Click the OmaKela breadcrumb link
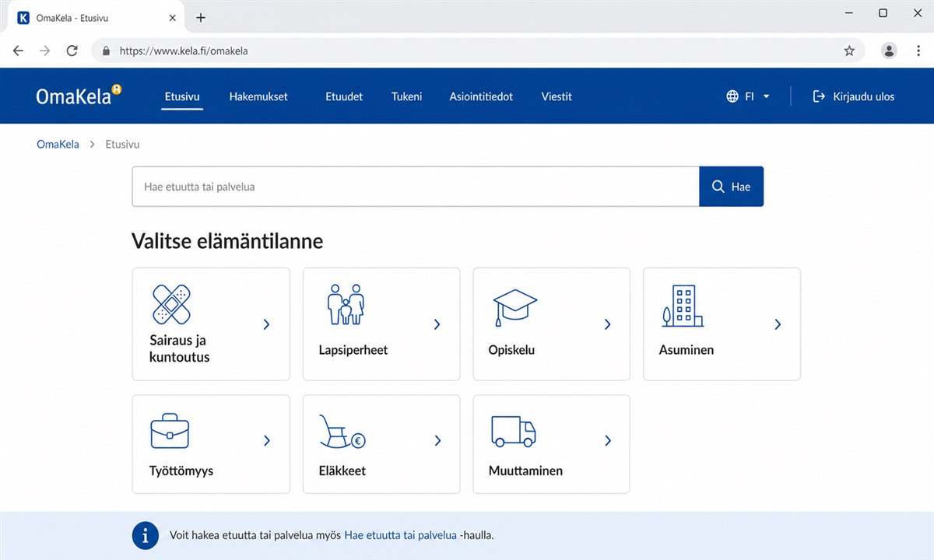Screen dimensions: 934x560 [x=58, y=144]
